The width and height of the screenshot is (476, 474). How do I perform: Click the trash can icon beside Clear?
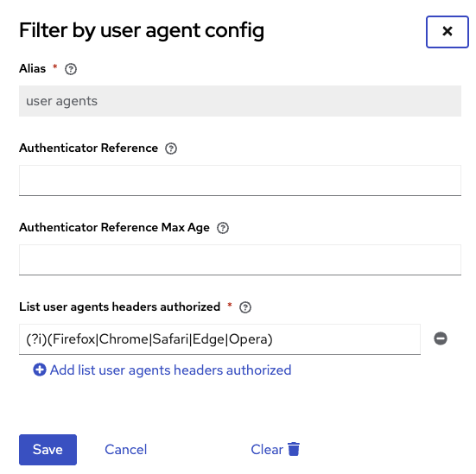294,449
